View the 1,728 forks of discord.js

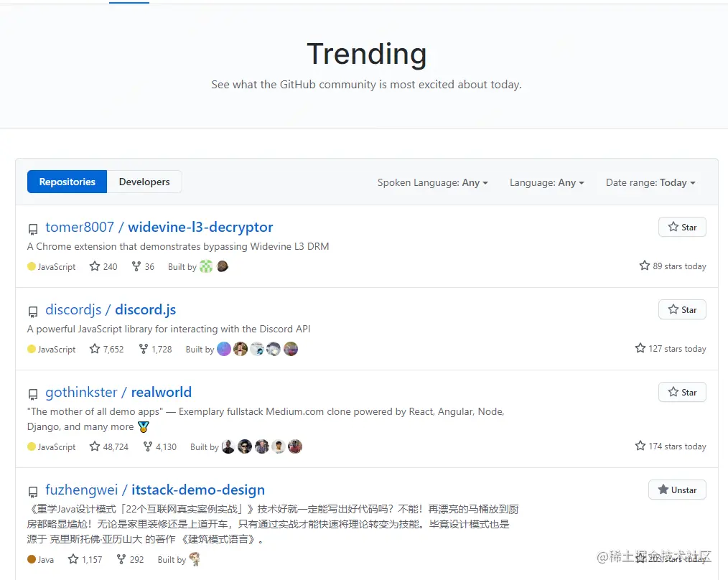[x=156, y=349]
